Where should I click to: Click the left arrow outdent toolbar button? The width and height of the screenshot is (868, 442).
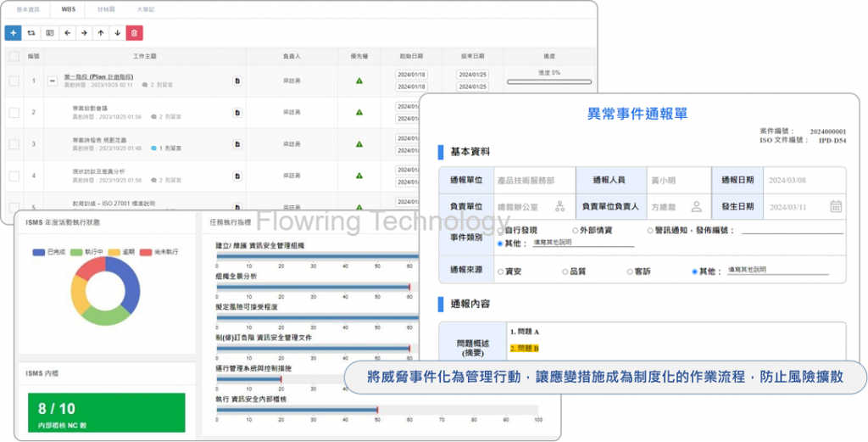67,33
